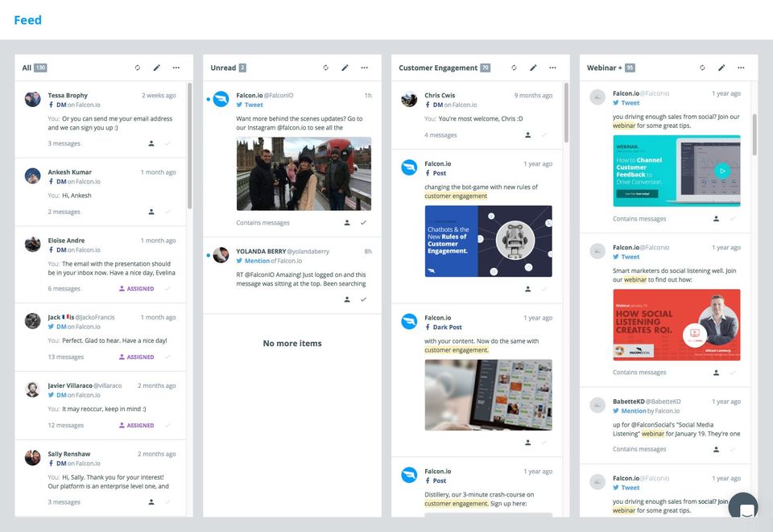The image size is (773, 532).
Task: Click 'No more items' text in Unread
Action: pos(292,344)
